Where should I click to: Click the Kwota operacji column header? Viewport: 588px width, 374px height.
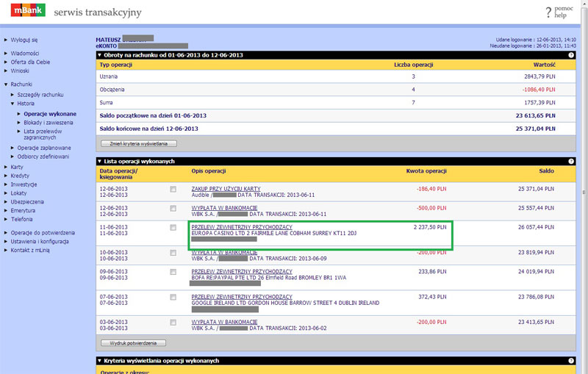click(x=426, y=171)
